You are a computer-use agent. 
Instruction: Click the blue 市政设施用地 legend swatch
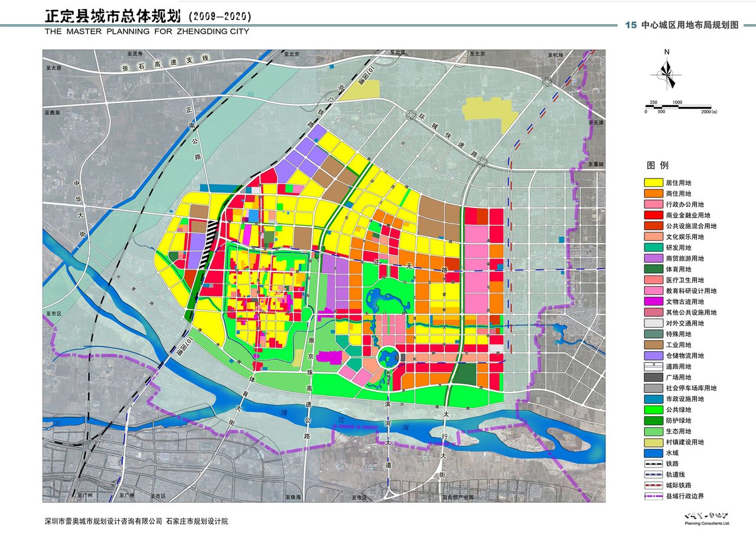(653, 399)
